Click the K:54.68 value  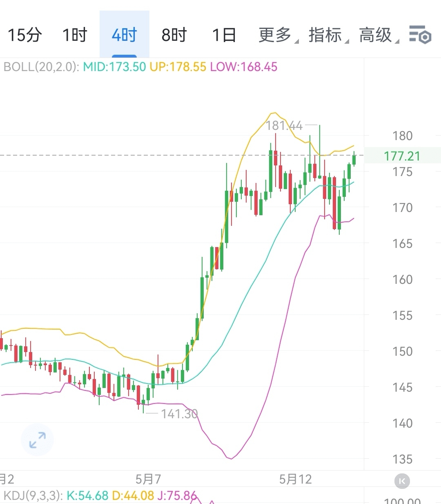[87, 496]
